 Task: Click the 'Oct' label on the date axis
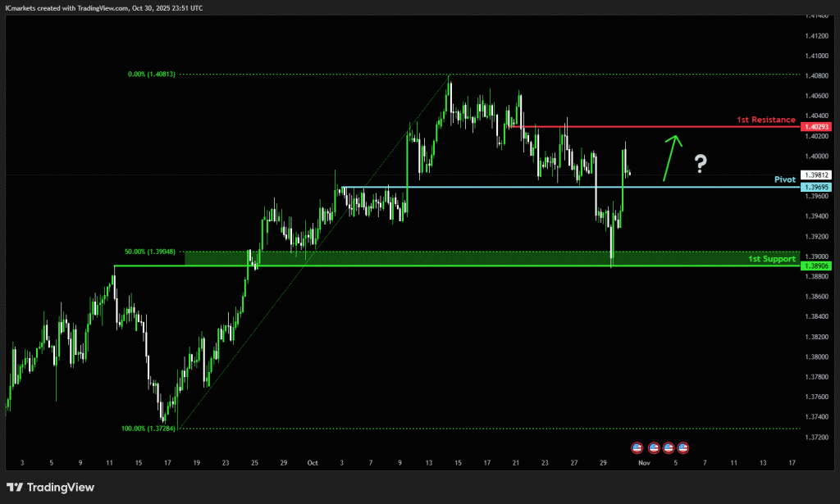pyautogui.click(x=312, y=463)
